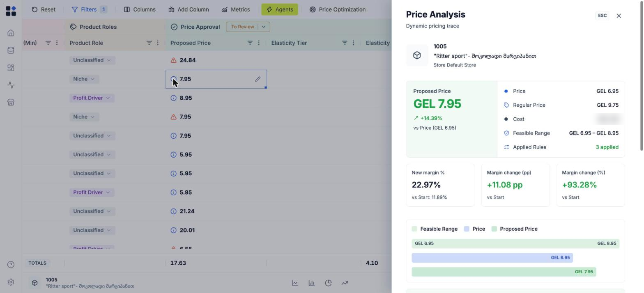Show the trend arrow chart in the bottom bar
644x293 pixels.
345,283
